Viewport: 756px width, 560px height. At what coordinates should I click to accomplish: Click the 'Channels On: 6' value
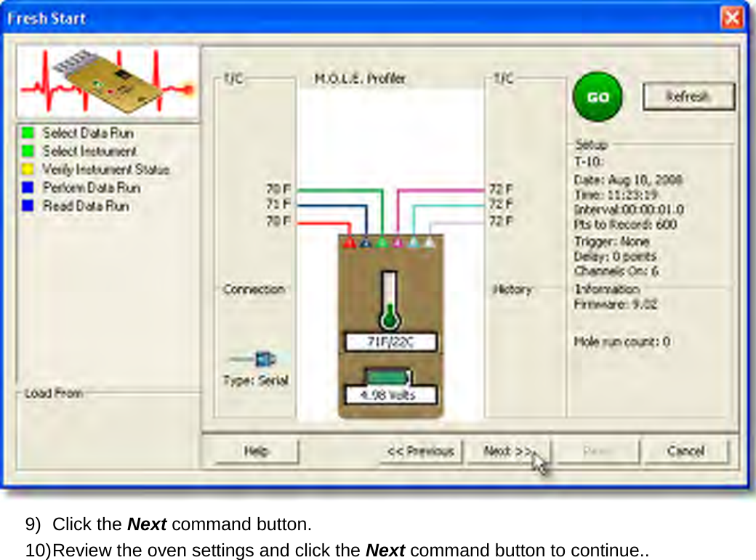pyautogui.click(x=616, y=271)
